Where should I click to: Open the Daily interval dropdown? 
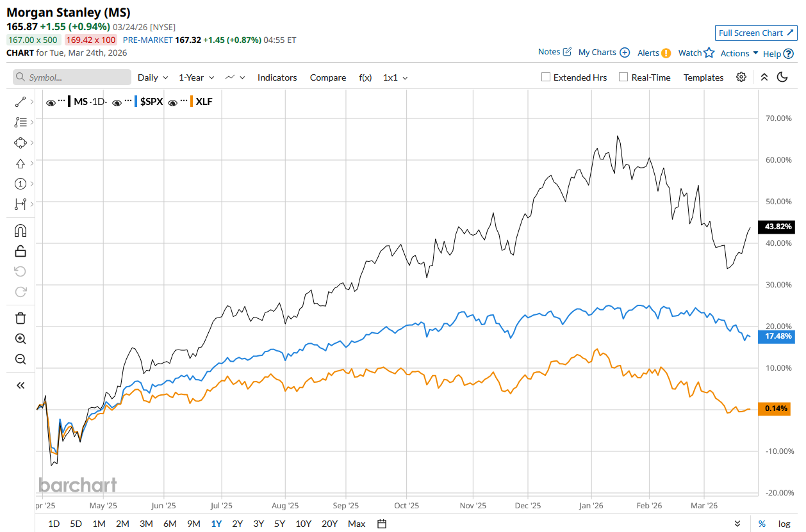point(152,77)
